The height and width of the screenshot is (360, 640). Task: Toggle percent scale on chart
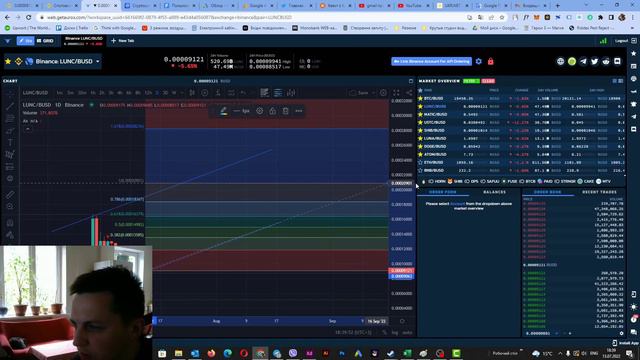384,333
